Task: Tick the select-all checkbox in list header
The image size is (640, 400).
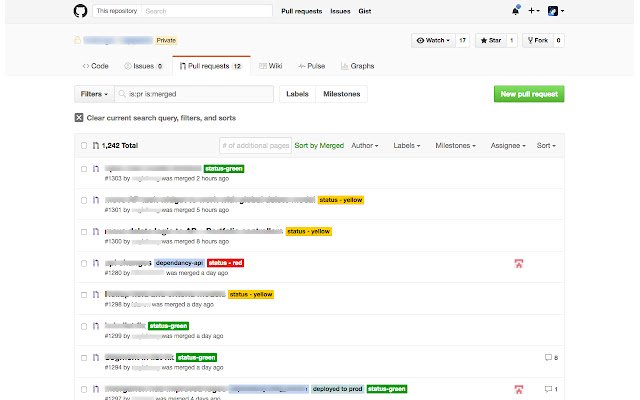Action: click(x=84, y=145)
